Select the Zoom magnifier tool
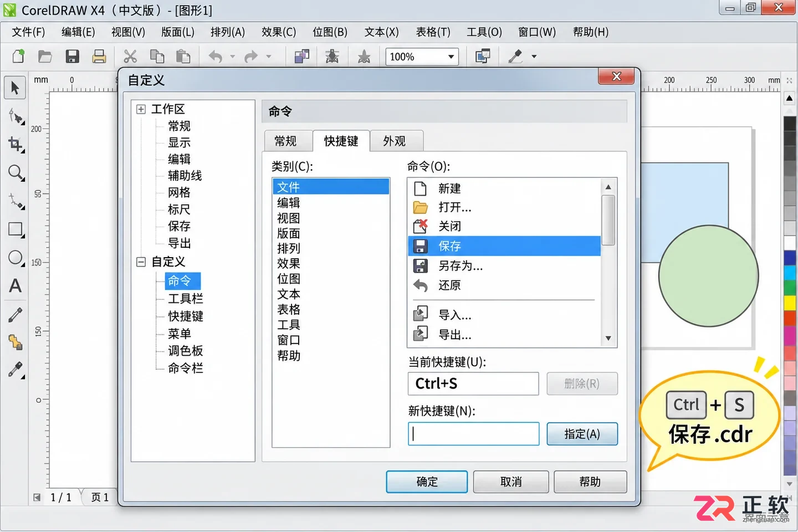The height and width of the screenshot is (532, 798). click(16, 173)
